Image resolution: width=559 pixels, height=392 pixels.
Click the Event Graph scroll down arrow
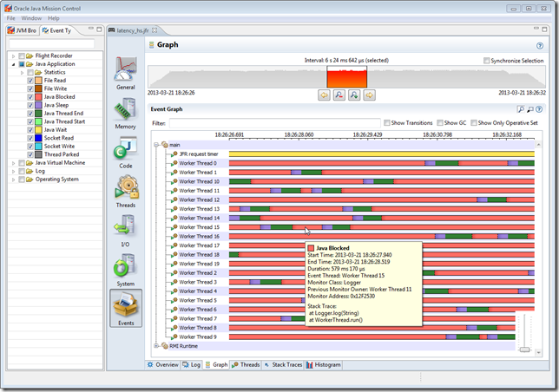click(538, 352)
